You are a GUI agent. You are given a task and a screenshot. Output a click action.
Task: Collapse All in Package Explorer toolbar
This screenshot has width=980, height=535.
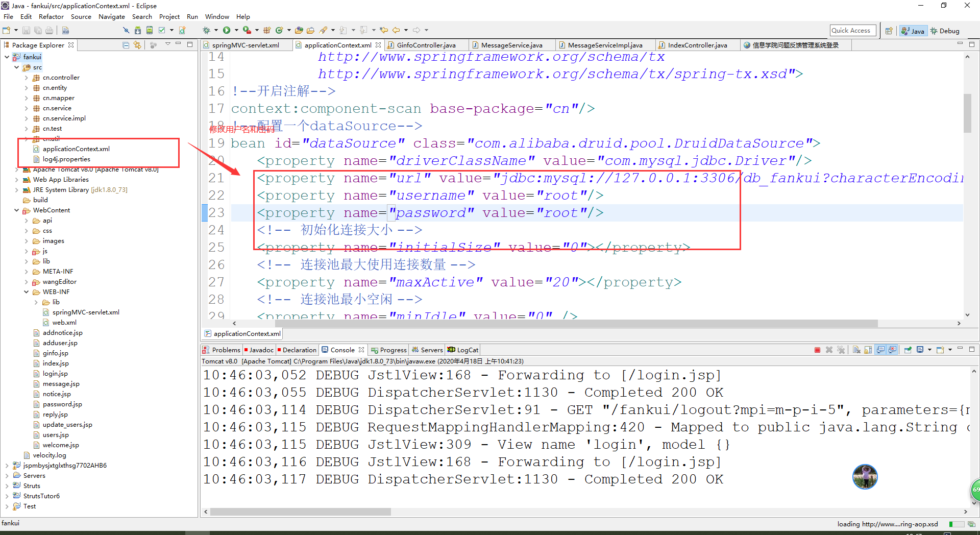click(x=126, y=45)
